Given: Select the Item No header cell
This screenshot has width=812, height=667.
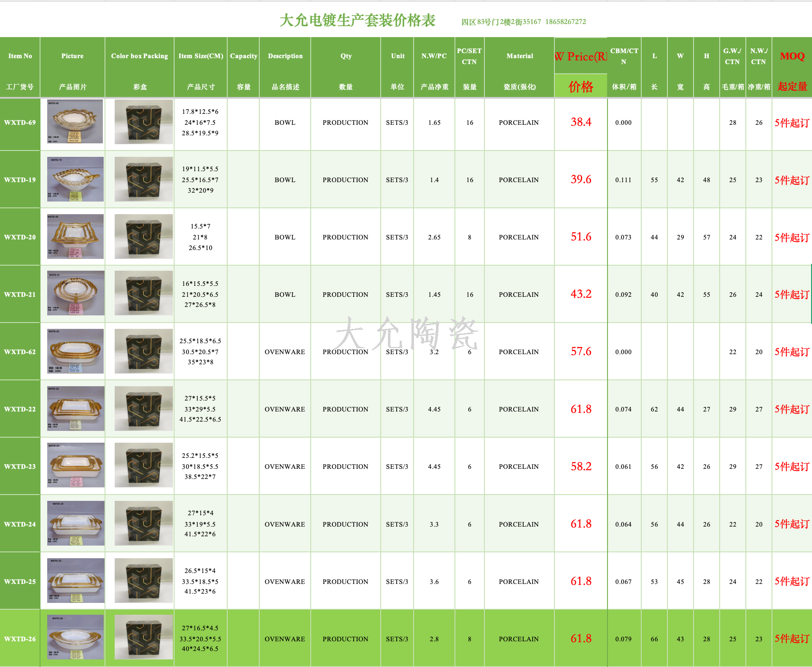Looking at the screenshot, I should pyautogui.click(x=20, y=56).
